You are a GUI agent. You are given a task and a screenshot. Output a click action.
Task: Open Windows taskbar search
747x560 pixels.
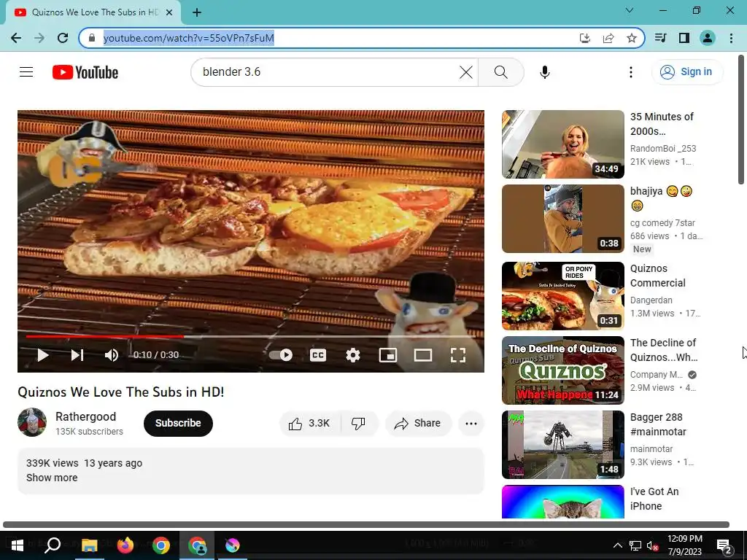point(53,545)
